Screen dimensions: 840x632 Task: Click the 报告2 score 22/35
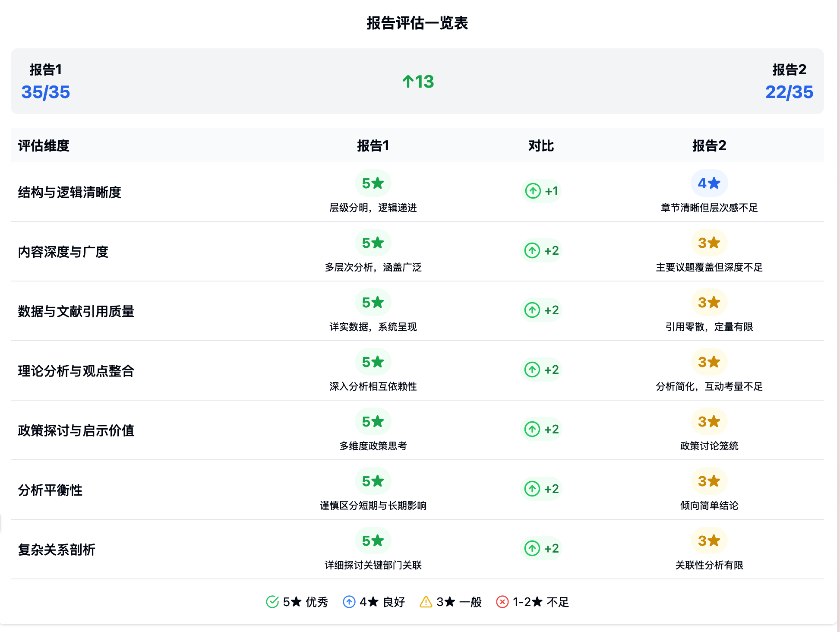(789, 92)
